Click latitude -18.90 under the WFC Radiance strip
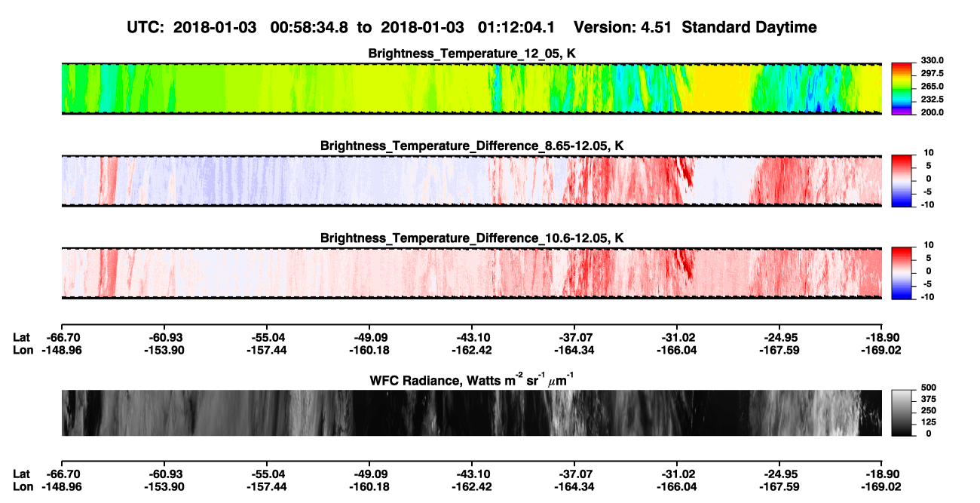This screenshot has width=980, height=503. tap(882, 474)
